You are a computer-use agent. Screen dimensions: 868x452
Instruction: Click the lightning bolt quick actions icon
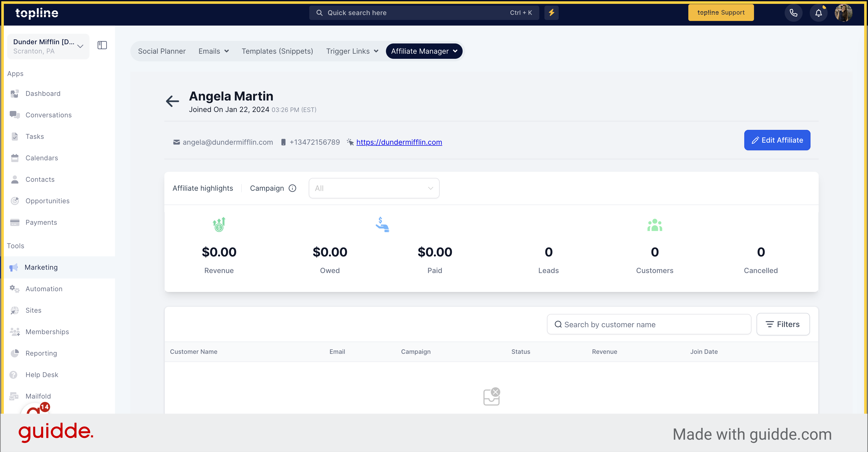pyautogui.click(x=552, y=13)
